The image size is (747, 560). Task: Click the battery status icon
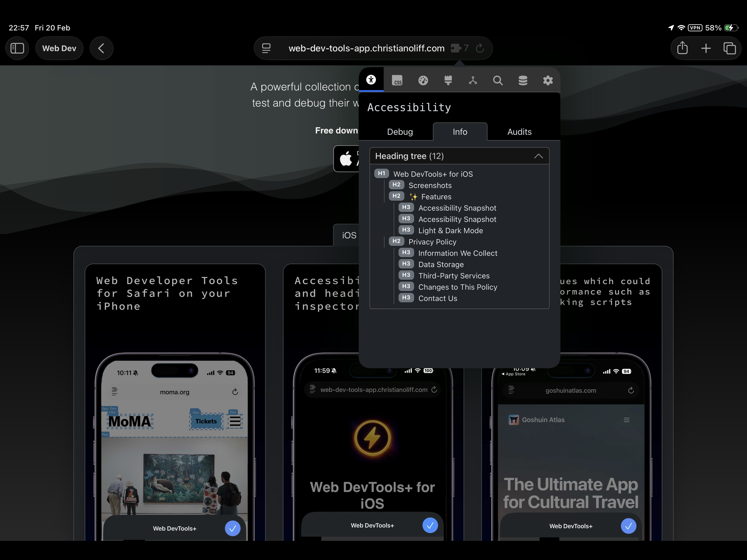731,28
